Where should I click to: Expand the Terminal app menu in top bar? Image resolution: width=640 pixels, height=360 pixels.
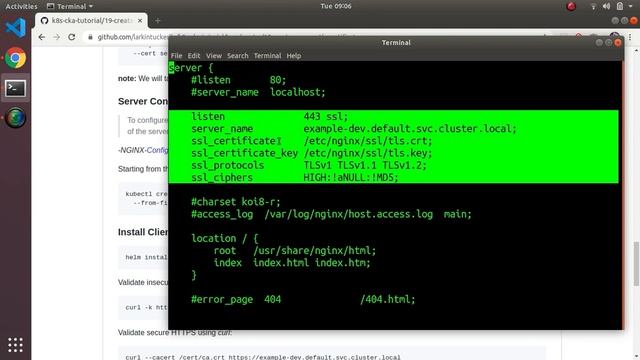[x=70, y=6]
